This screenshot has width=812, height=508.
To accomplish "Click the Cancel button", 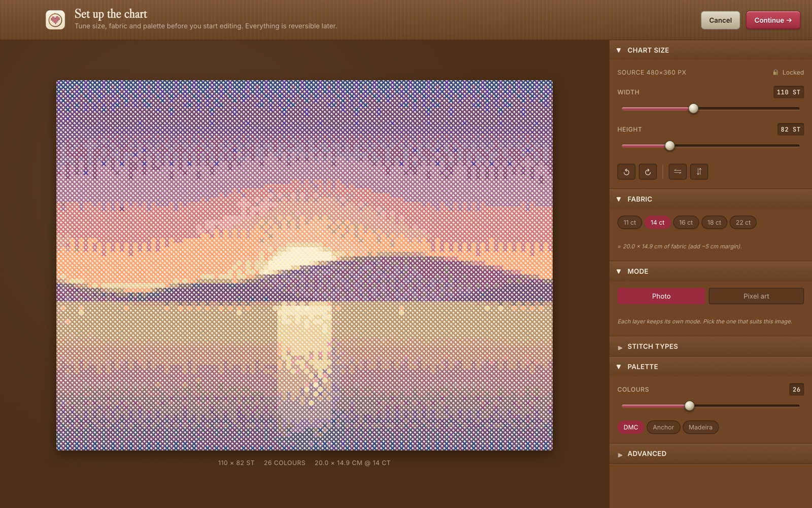I will (x=720, y=20).
